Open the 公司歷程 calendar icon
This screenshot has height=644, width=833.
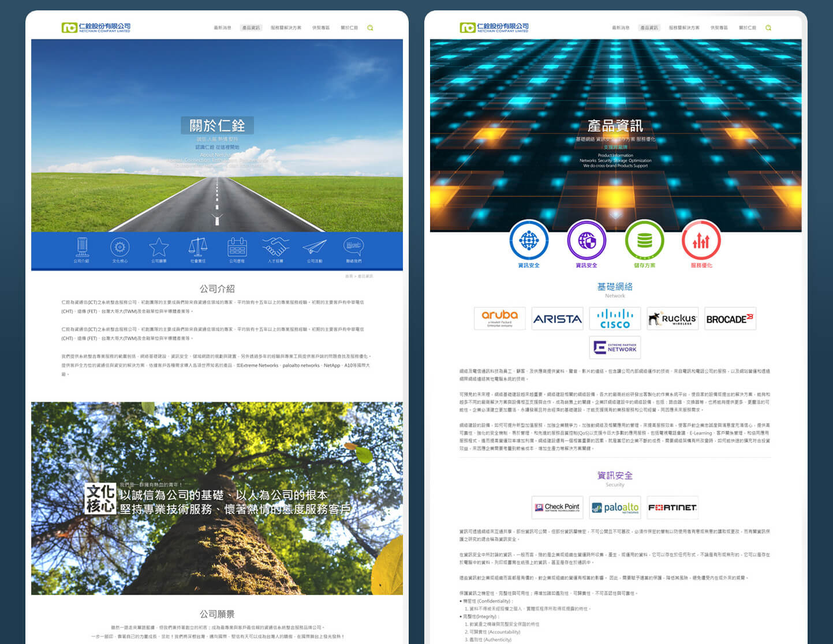click(x=237, y=247)
